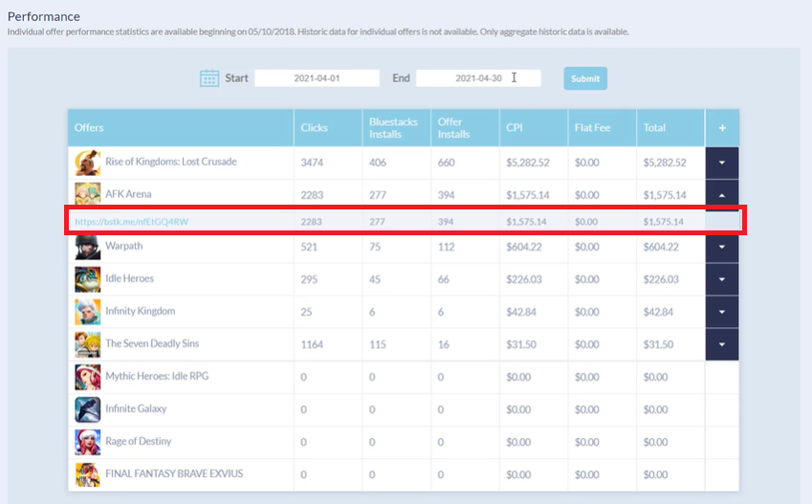
Task: Click the 406 Bluestacks installs value
Action: [378, 163]
